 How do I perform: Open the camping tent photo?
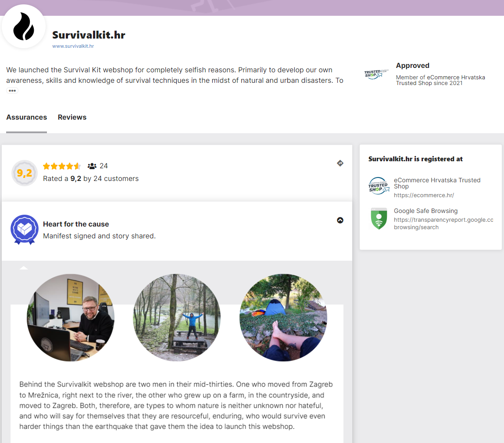click(283, 318)
